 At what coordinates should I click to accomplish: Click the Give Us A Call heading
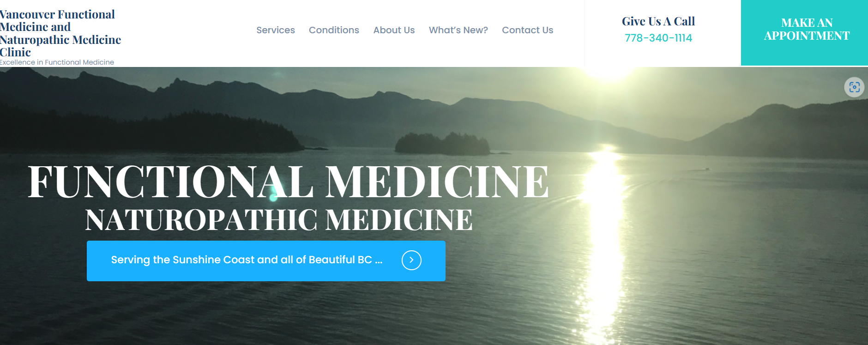point(658,21)
